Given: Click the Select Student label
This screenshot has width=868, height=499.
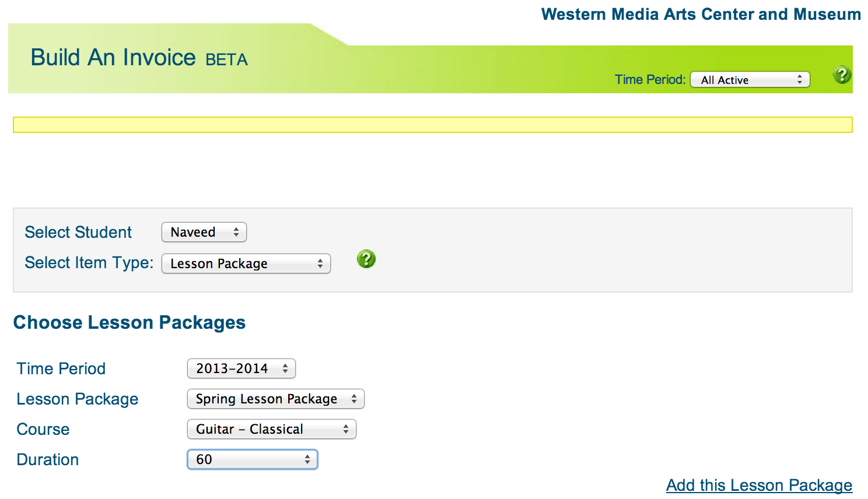Looking at the screenshot, I should [x=78, y=232].
